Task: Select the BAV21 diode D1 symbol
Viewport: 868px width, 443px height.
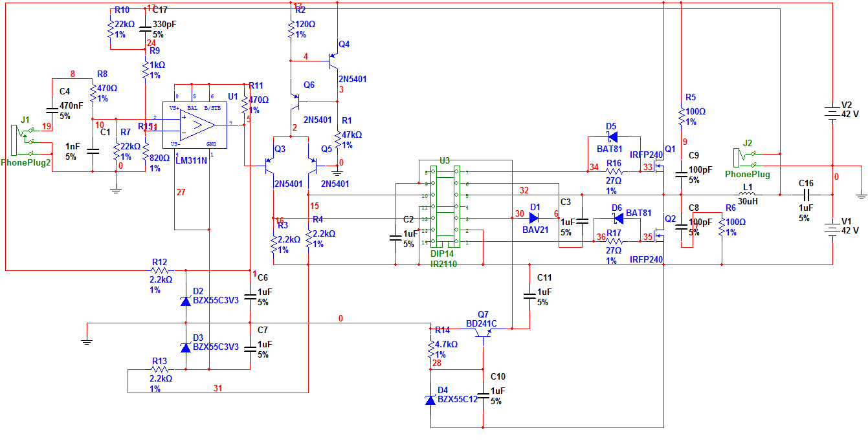Action: 534,218
